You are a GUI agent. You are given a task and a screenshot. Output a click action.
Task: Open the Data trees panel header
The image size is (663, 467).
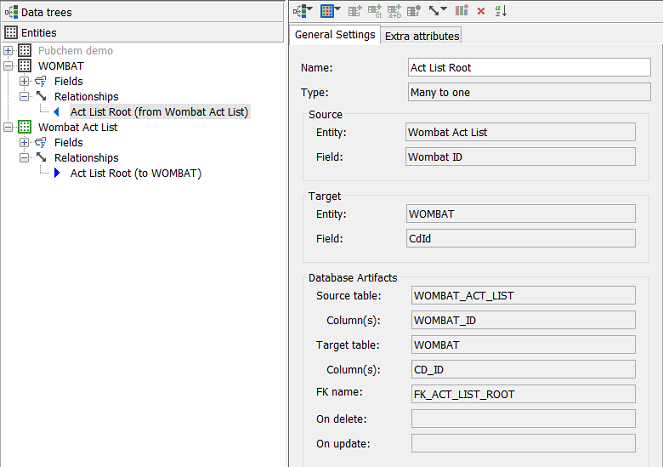(40, 12)
